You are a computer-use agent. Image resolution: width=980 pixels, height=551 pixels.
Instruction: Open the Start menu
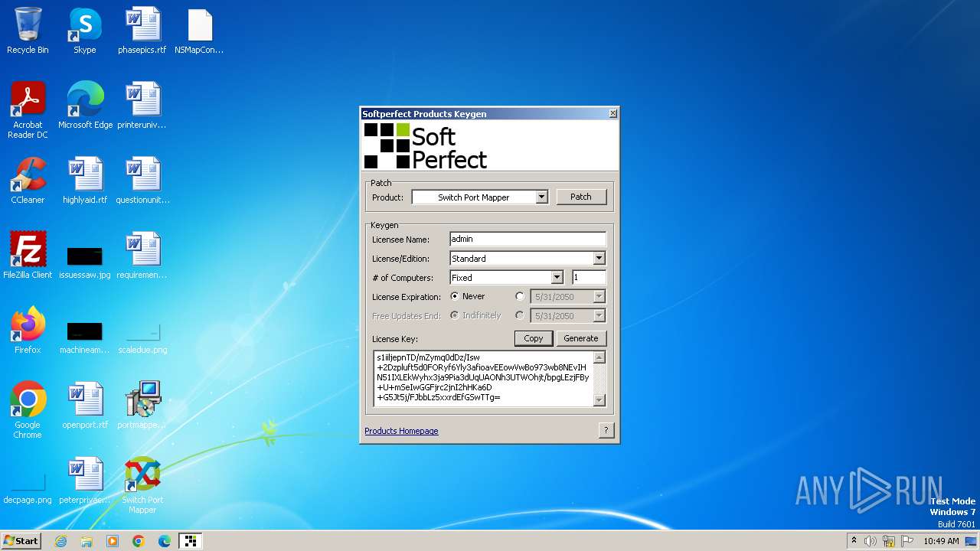click(21, 541)
